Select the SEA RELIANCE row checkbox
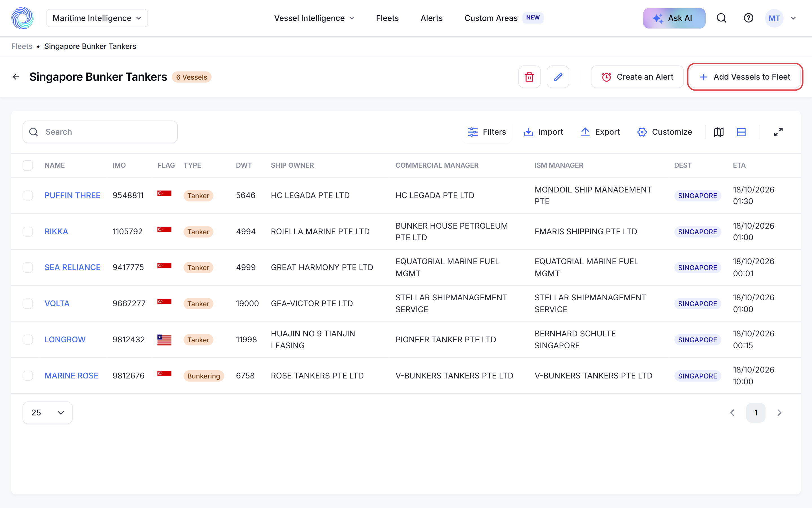This screenshot has height=508, width=812. pyautogui.click(x=28, y=268)
